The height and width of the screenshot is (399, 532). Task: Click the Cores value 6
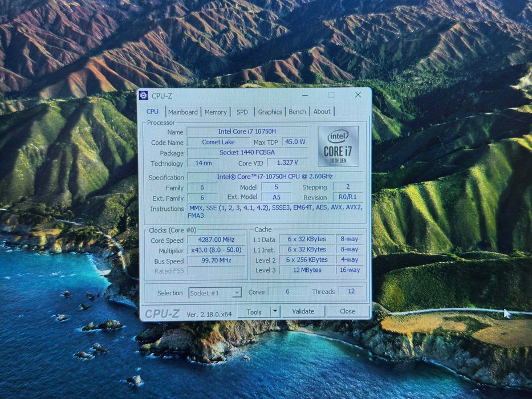pyautogui.click(x=287, y=291)
